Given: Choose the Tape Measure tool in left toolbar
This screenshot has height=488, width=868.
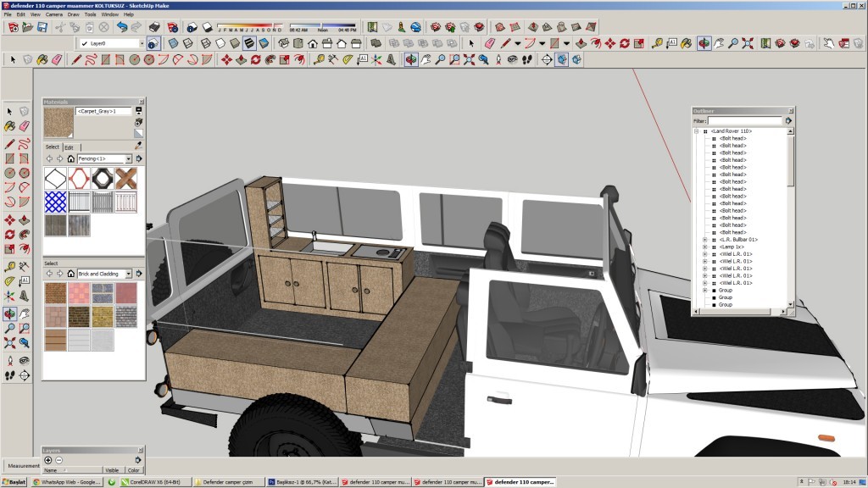Looking at the screenshot, I should pyautogui.click(x=9, y=266).
